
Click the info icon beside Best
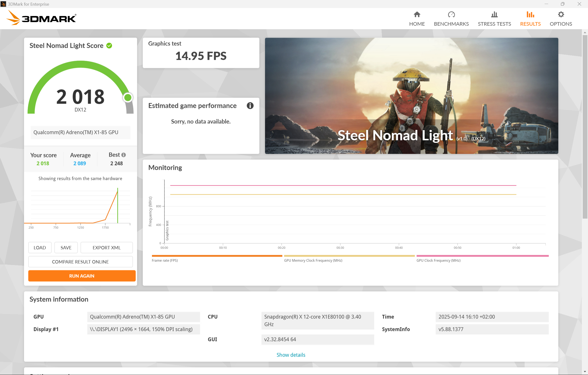click(x=123, y=155)
